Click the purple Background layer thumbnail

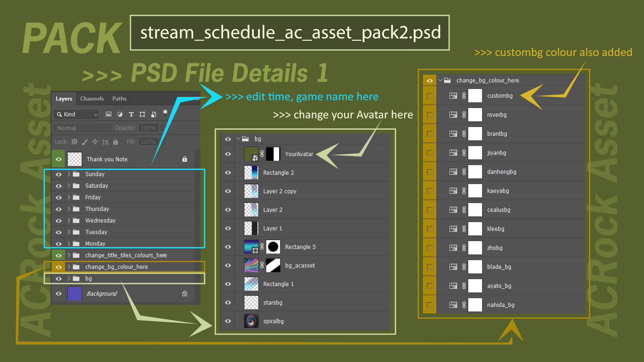click(x=74, y=294)
